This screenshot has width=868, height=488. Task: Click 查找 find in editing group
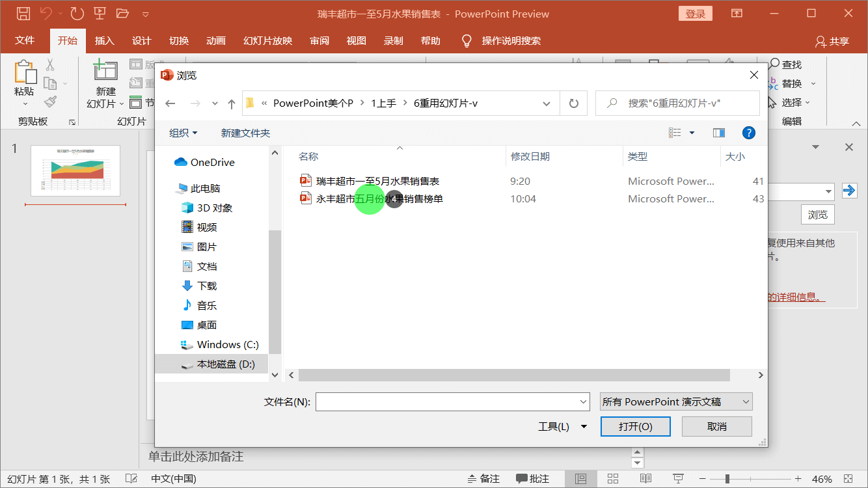pyautogui.click(x=785, y=64)
